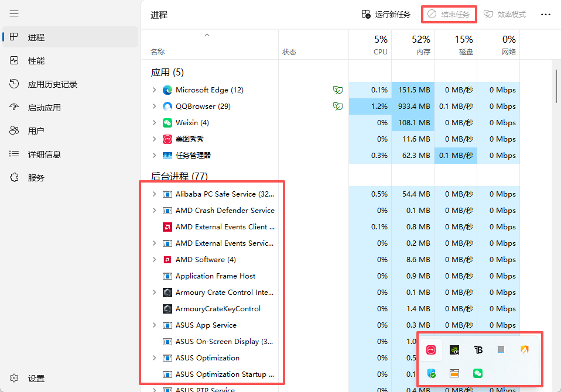The image size is (561, 392).
Task: Click the NVIDIA settings tray icon
Action: 454,350
